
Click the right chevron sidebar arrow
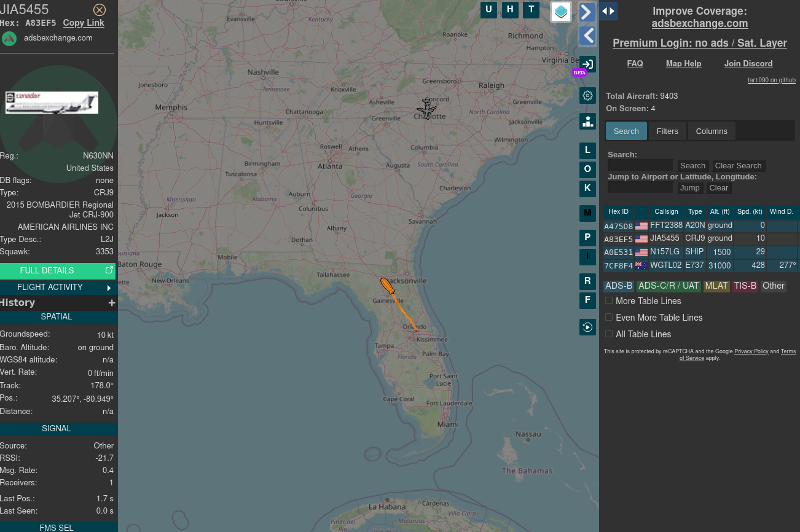[587, 12]
